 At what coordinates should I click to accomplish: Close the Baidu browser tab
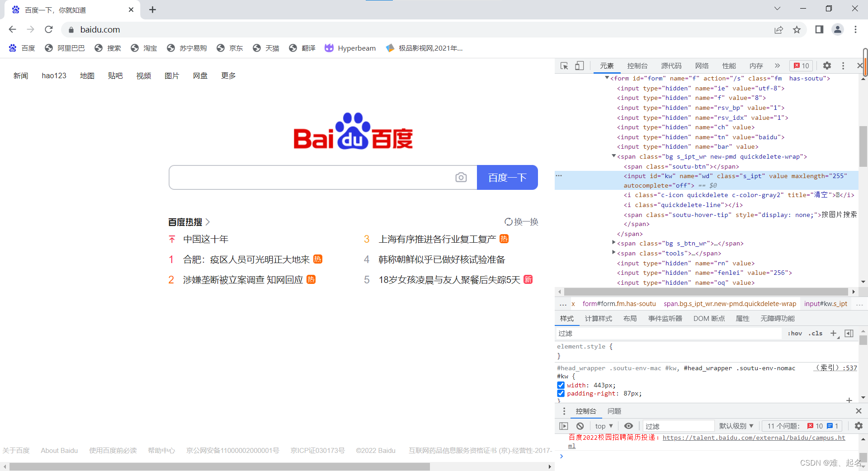(131, 9)
